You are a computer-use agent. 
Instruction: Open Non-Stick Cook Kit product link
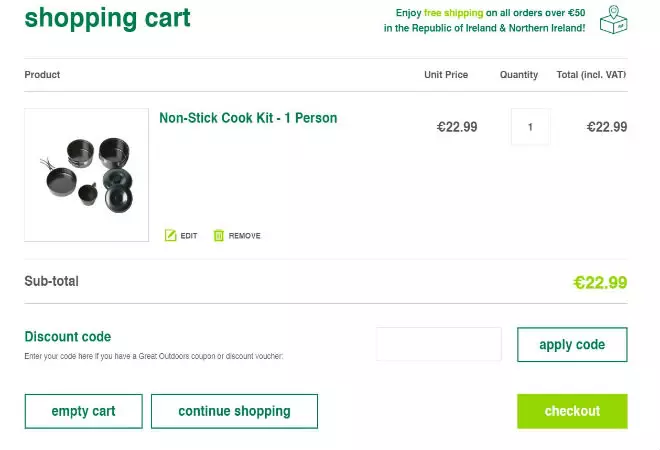click(248, 118)
